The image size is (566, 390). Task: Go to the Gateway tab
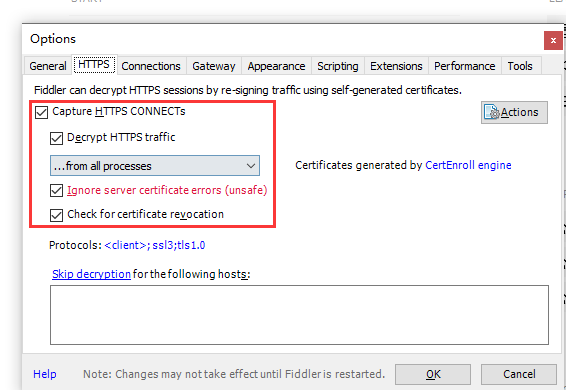214,66
